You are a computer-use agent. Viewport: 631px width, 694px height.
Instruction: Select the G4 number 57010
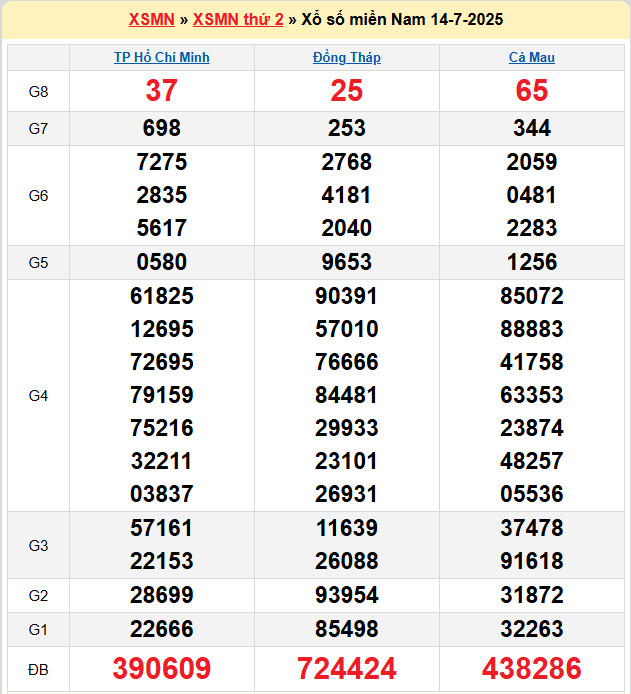coord(346,329)
